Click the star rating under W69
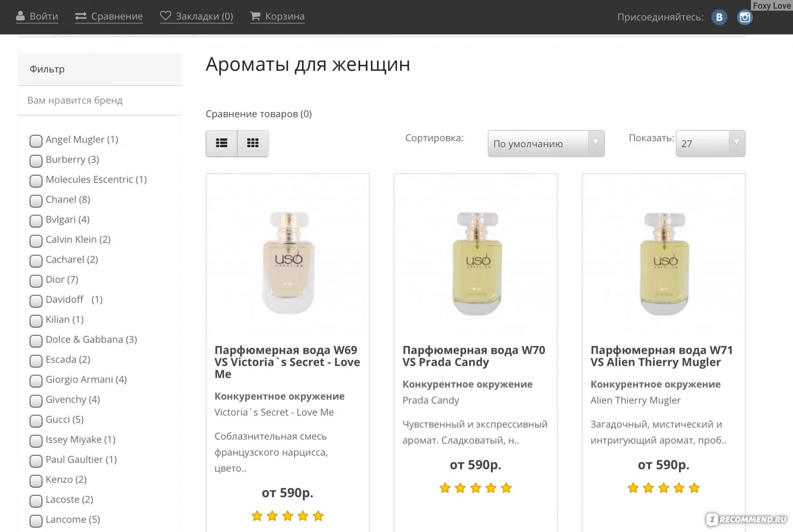The width and height of the screenshot is (793, 532). [x=287, y=516]
